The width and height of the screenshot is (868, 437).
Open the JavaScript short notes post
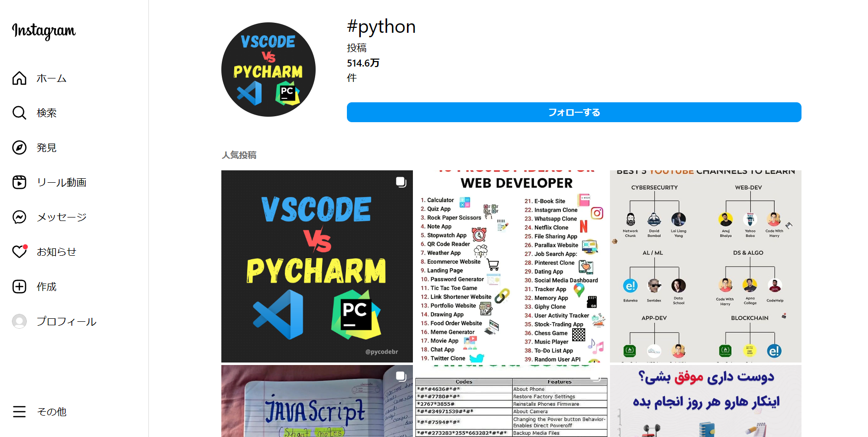pyautogui.click(x=317, y=401)
